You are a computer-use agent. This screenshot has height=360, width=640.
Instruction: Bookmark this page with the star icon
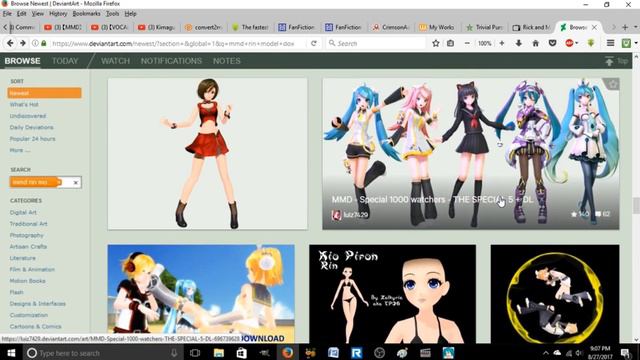pos(436,43)
